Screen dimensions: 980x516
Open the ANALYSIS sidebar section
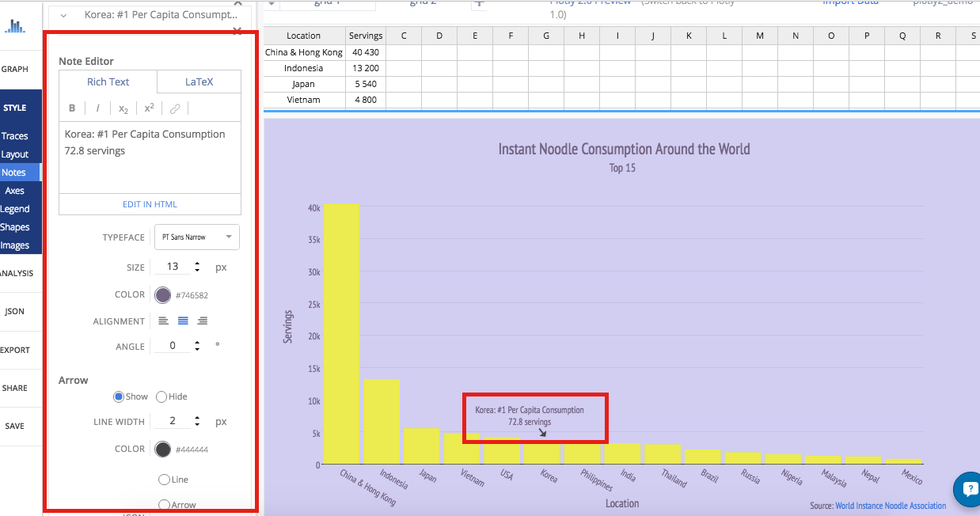[17, 273]
